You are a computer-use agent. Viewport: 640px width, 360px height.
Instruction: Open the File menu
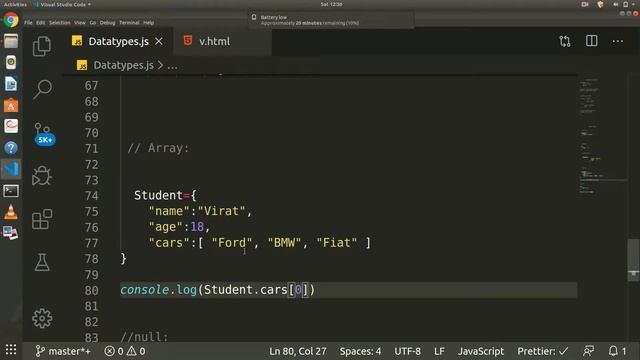28,23
